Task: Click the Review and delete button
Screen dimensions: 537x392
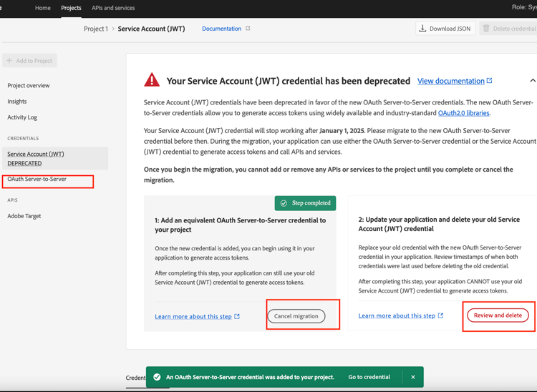Action: click(x=498, y=315)
